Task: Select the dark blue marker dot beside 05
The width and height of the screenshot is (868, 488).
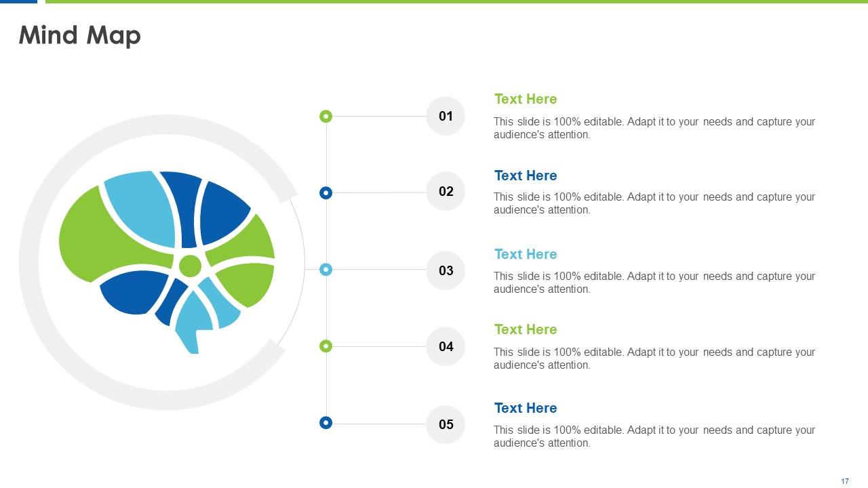Action: 325,423
